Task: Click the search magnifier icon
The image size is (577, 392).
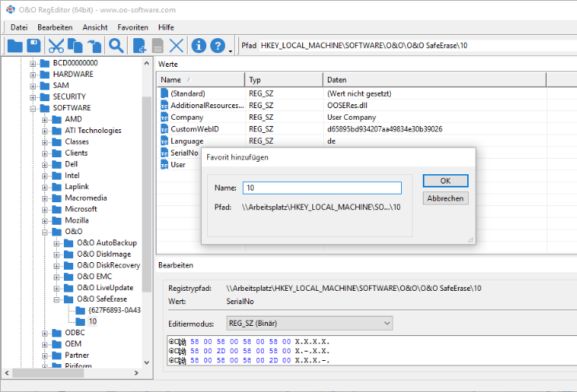Action: click(x=116, y=46)
